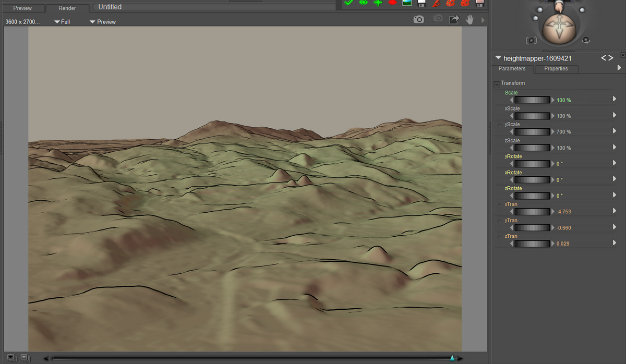Click the yScale dial slider
This screenshot has height=364, width=626.
[x=532, y=132]
